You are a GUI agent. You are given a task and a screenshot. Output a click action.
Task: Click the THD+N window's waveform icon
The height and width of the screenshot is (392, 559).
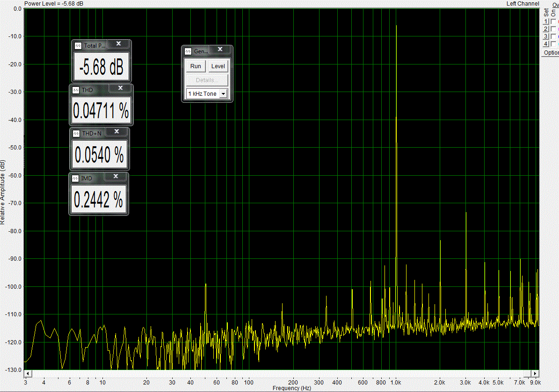click(x=76, y=134)
